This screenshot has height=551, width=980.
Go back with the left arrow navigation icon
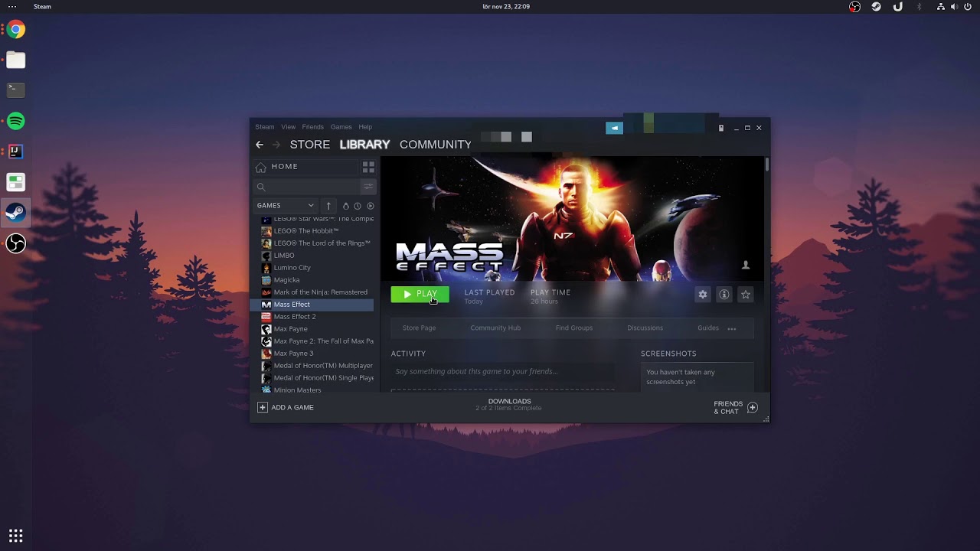260,145
